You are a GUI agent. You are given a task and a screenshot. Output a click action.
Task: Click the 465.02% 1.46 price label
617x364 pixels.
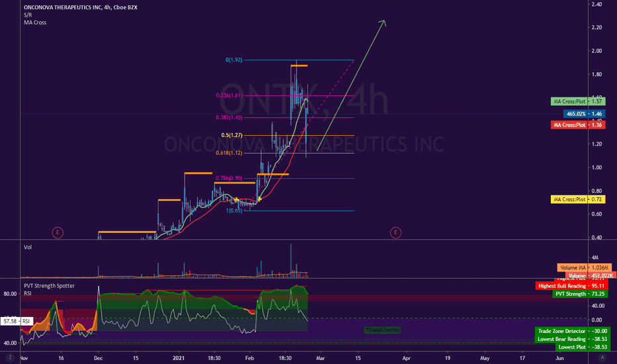tap(585, 114)
